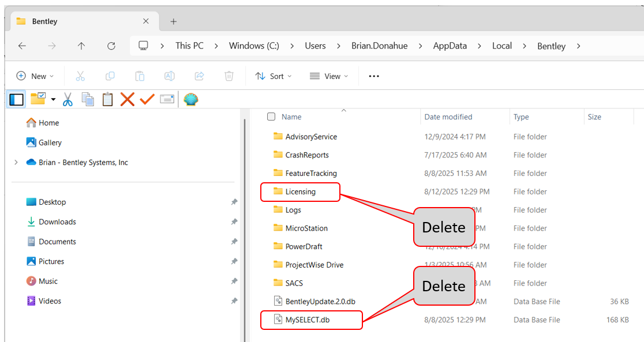644x342 pixels.
Task: Expand chevron between This PC and Windows (C:)
Action: [x=216, y=46]
